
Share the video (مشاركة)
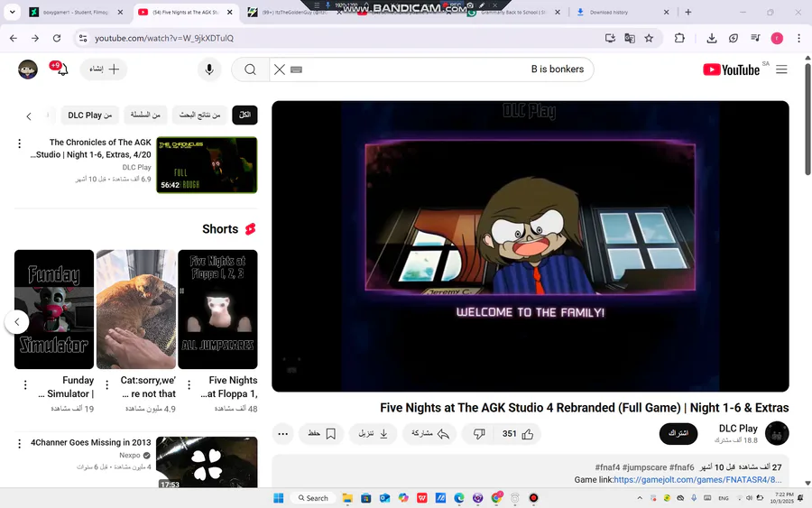(429, 434)
